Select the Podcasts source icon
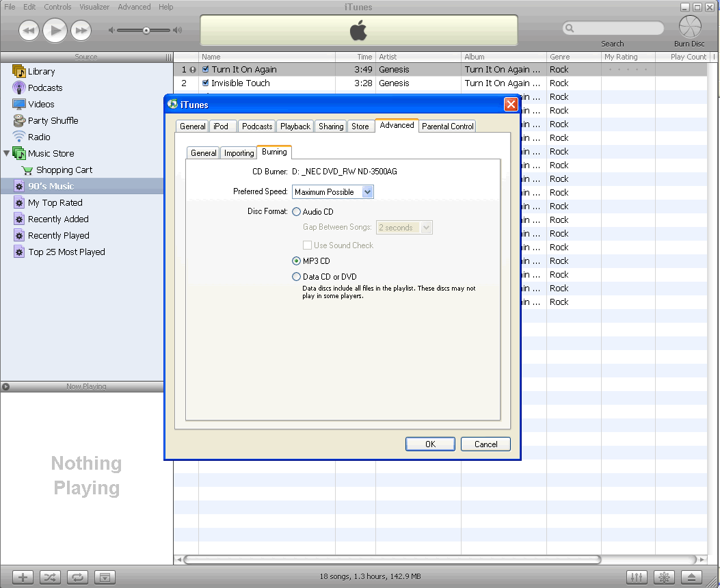The width and height of the screenshot is (720, 588). pyautogui.click(x=19, y=88)
